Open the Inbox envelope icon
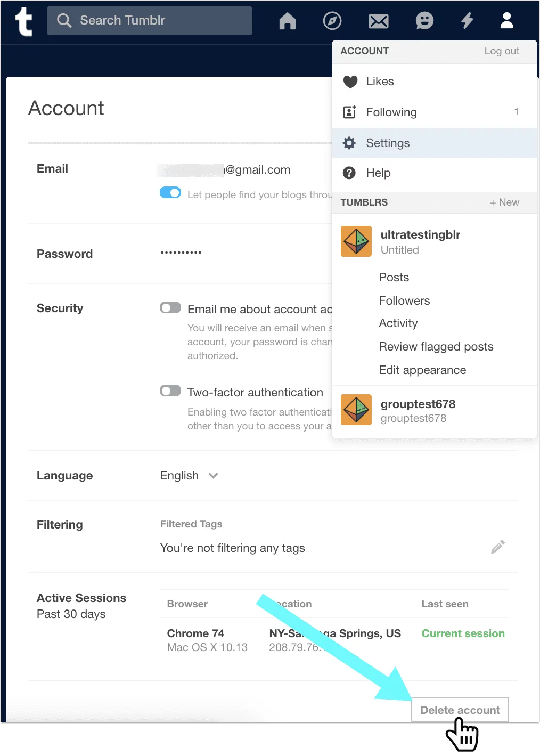The image size is (540, 756). pos(378,21)
